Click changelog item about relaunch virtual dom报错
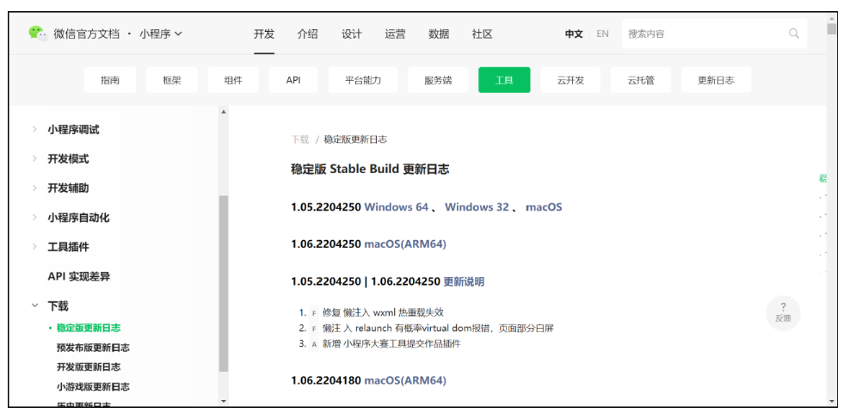The height and width of the screenshot is (419, 868). [438, 328]
